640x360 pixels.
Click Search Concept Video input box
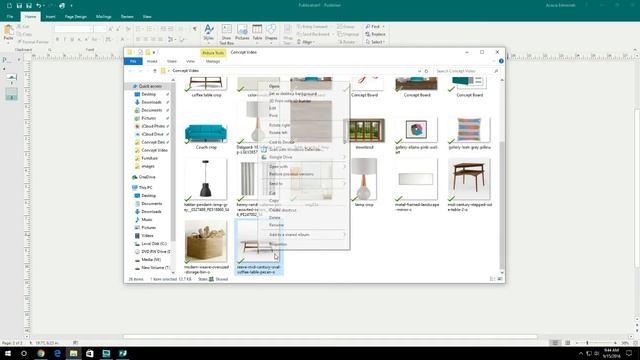pyautogui.click(x=467, y=71)
